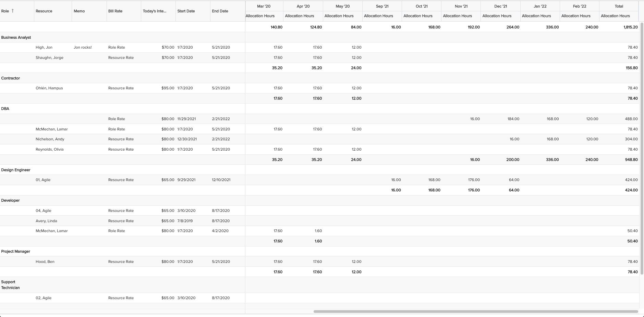This screenshot has height=317, width=644.
Task: Click the 184.00 Dec '21 DBA allocation
Action: [513, 119]
